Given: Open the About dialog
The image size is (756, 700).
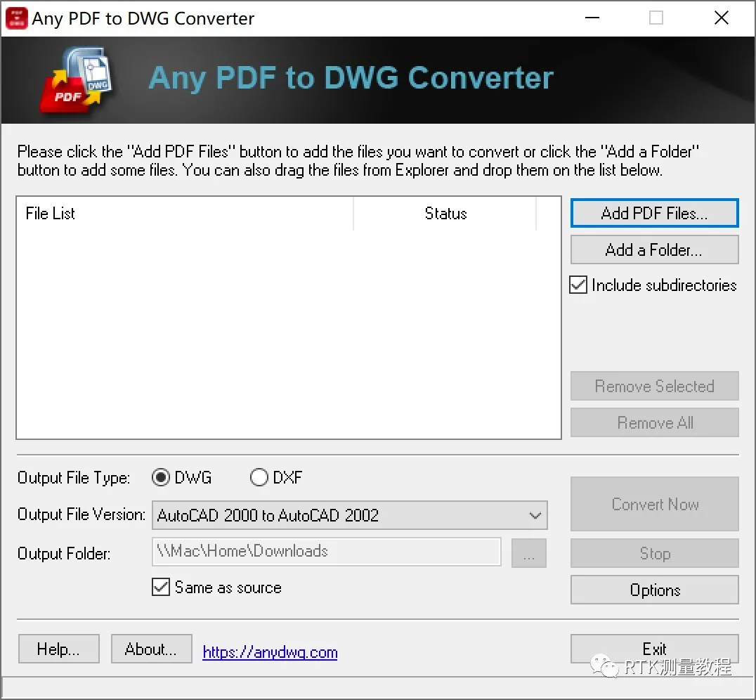Looking at the screenshot, I should pyautogui.click(x=151, y=649).
